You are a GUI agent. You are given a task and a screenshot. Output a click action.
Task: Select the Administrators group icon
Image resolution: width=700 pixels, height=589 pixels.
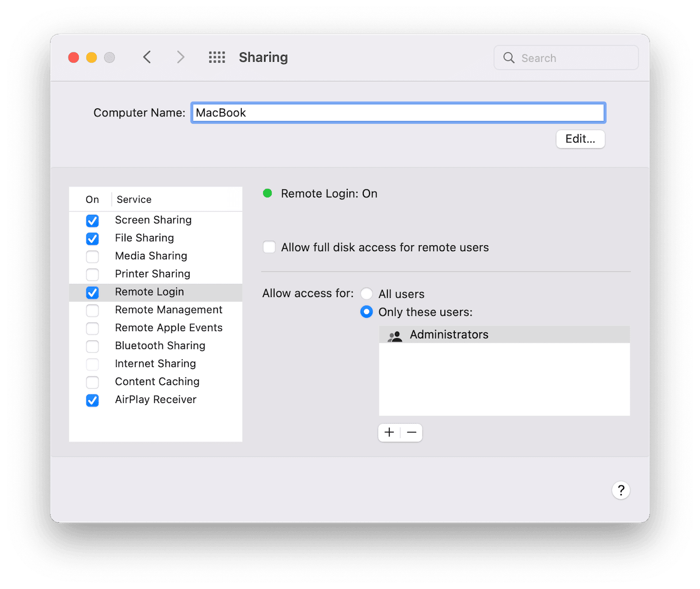coord(395,335)
